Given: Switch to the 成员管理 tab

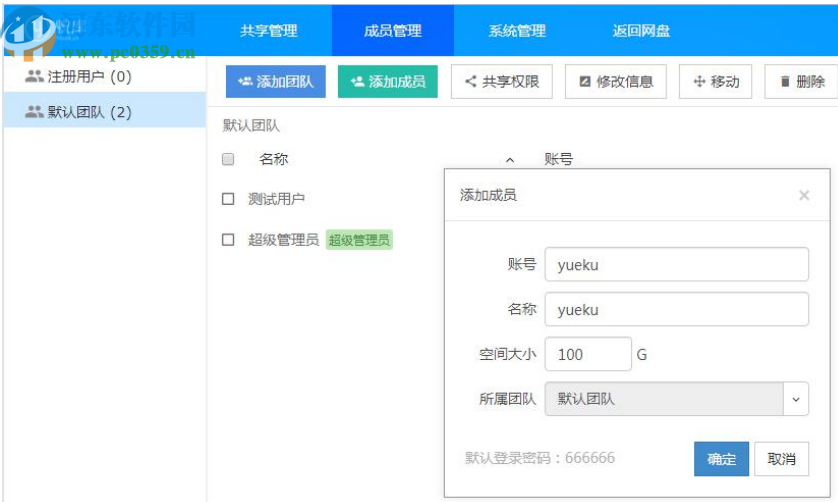Looking at the screenshot, I should coord(392,30).
